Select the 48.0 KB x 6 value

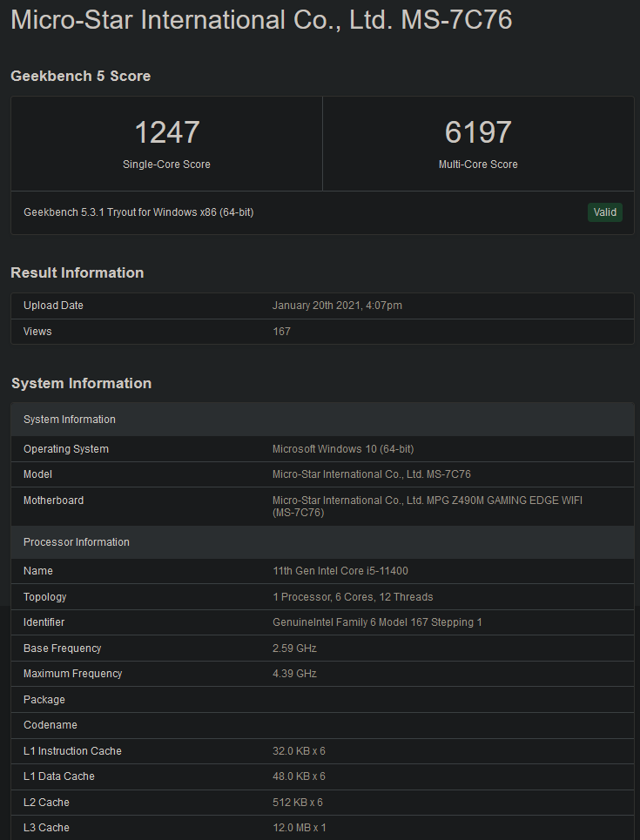click(x=299, y=776)
